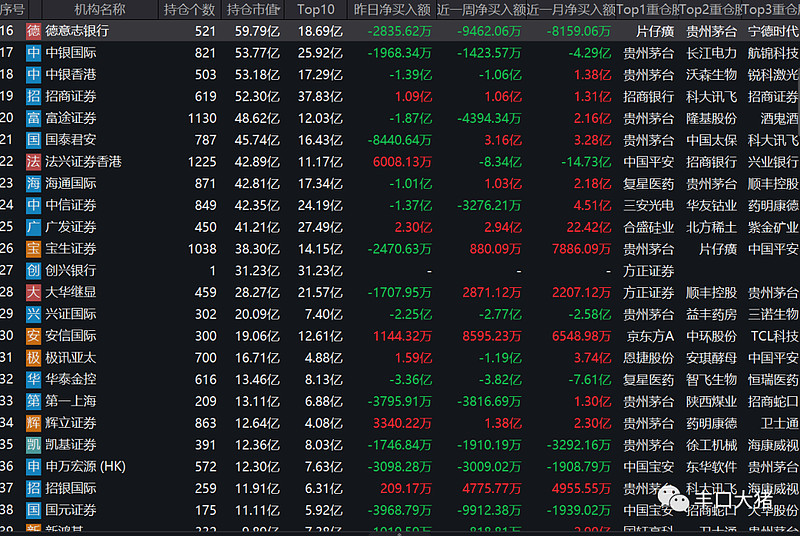Click the 申万宏源 (HK) logo icon
The image size is (800, 536).
(34, 466)
